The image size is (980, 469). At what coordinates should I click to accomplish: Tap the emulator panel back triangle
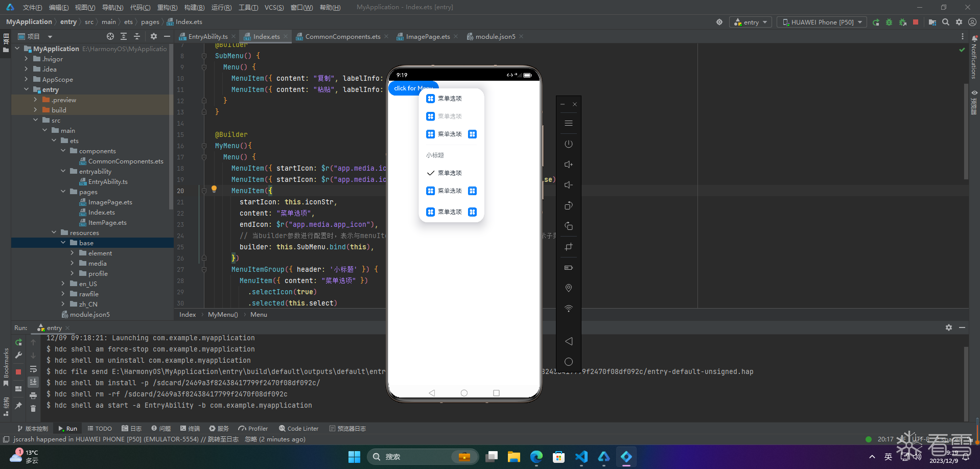click(568, 341)
